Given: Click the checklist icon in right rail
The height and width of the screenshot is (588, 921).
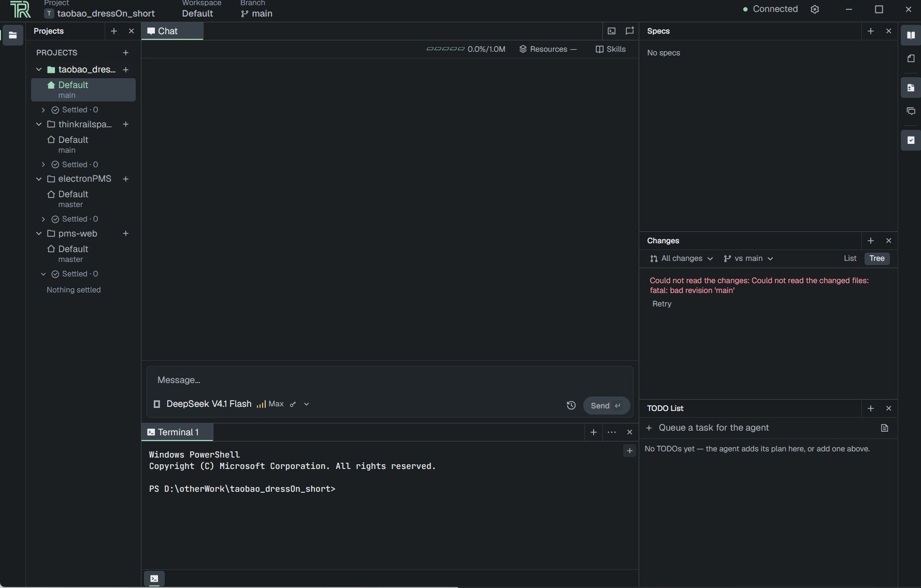Looking at the screenshot, I should click(911, 140).
